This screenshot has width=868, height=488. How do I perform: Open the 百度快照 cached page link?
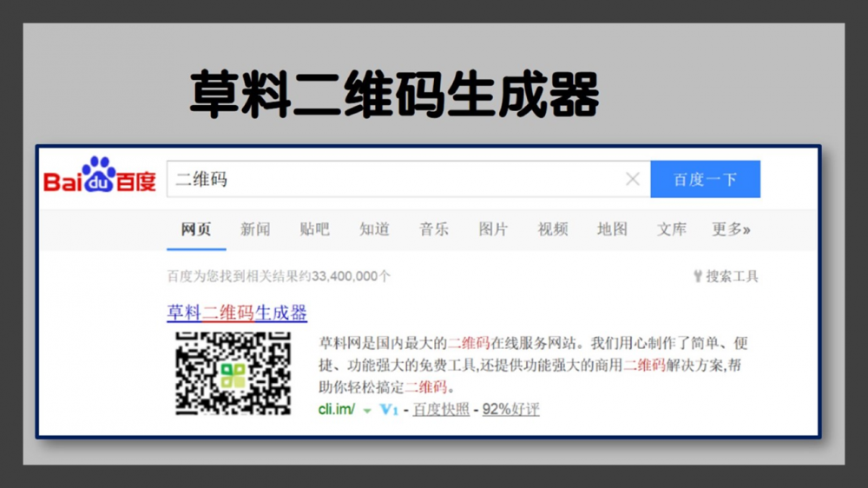coord(441,410)
